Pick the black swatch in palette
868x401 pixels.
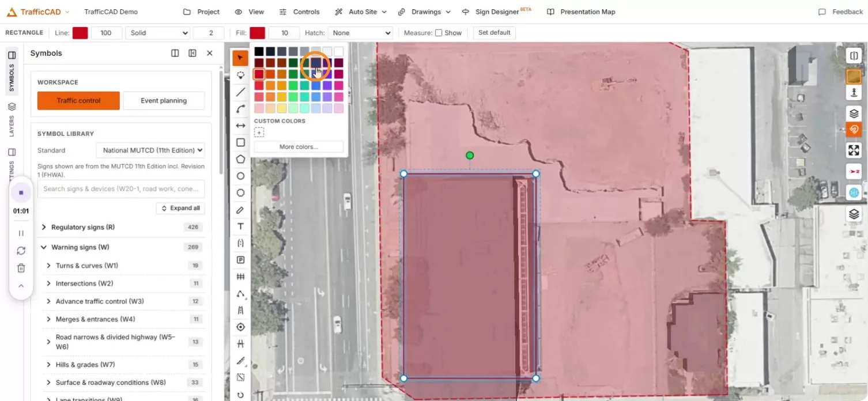259,52
